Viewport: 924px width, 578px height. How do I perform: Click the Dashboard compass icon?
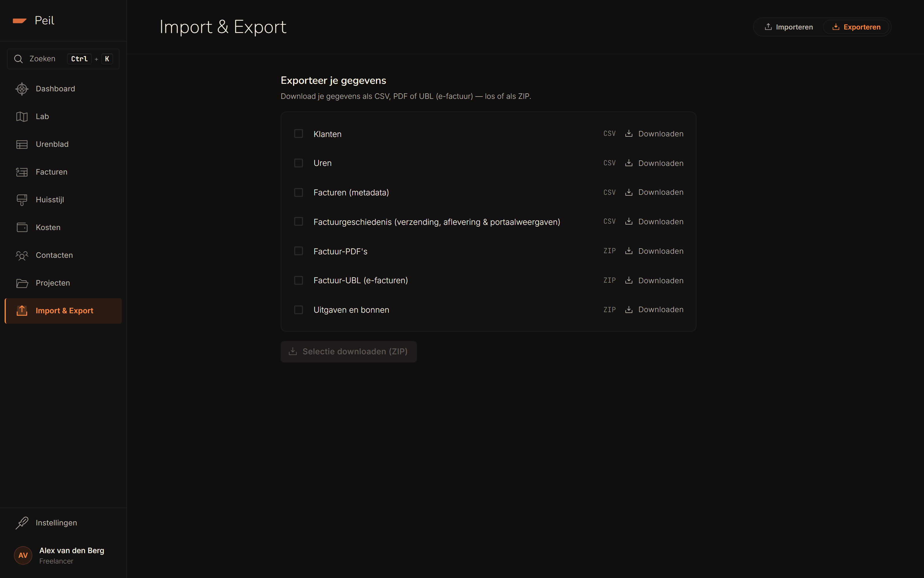[x=22, y=89]
